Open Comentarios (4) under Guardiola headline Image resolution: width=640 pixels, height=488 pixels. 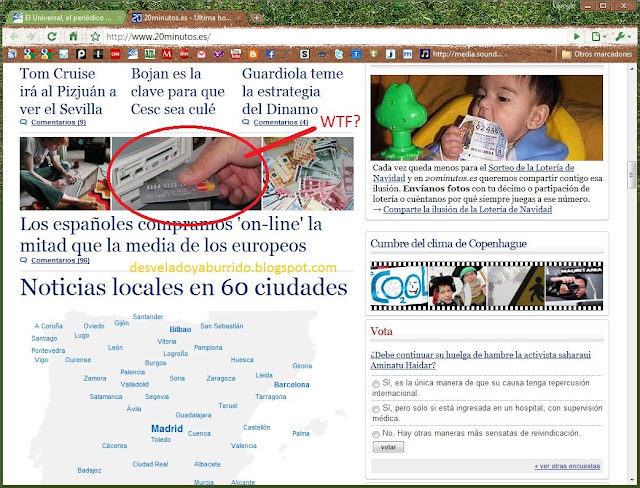[x=281, y=122]
